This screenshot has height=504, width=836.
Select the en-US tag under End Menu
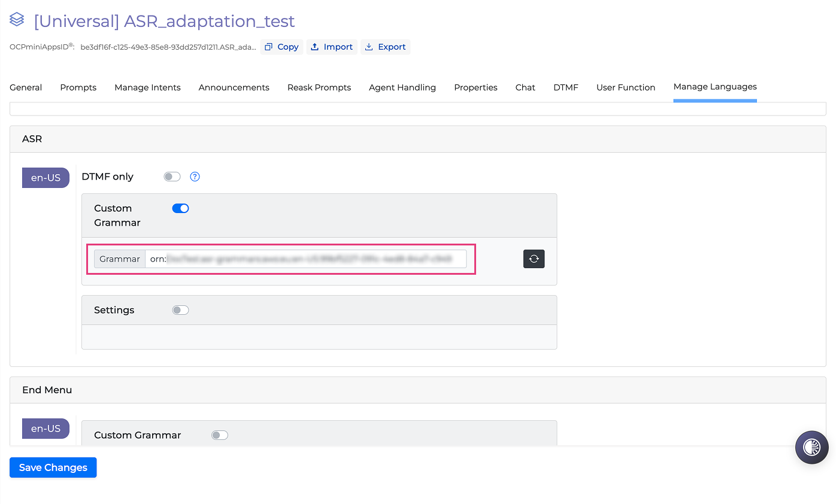[x=46, y=429]
